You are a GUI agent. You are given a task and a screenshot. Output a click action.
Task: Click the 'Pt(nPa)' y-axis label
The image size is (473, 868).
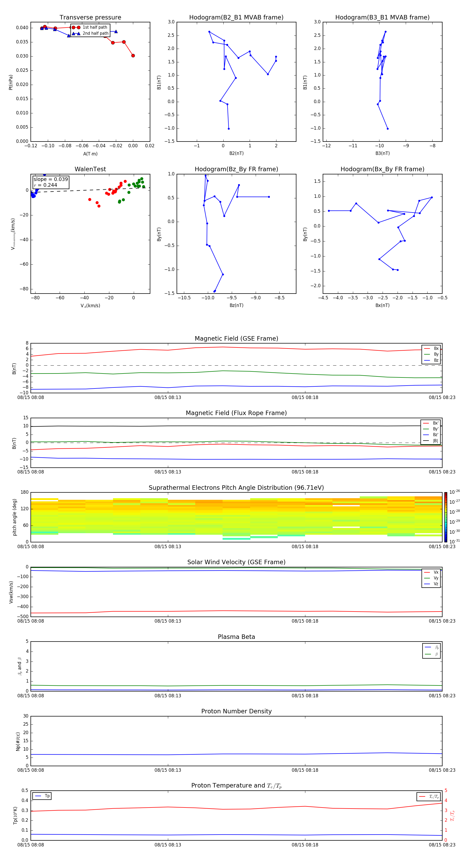(11, 82)
